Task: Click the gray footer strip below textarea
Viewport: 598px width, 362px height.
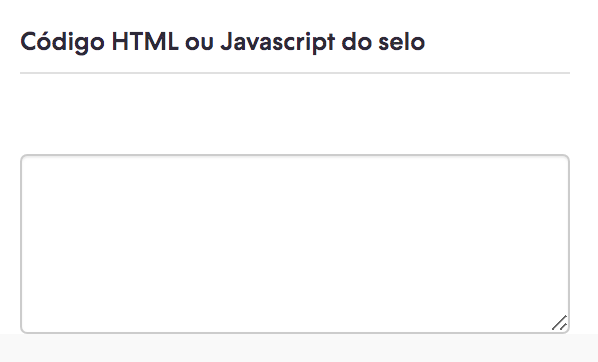Action: 299,348
